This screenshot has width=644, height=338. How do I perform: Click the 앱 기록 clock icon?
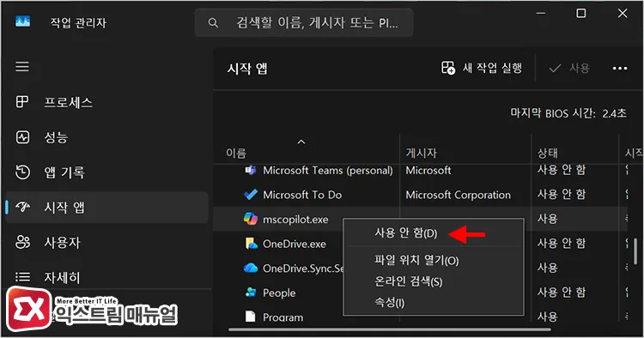pyautogui.click(x=22, y=172)
